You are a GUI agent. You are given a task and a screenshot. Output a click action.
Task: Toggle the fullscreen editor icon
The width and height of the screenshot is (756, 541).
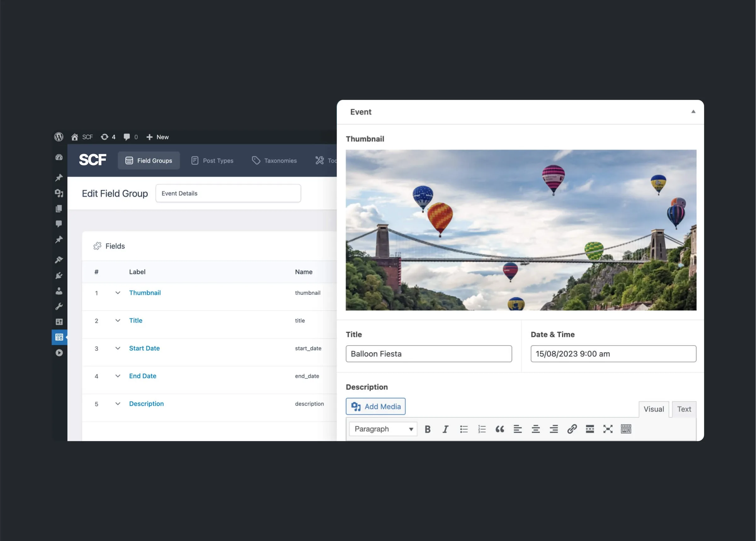(608, 429)
